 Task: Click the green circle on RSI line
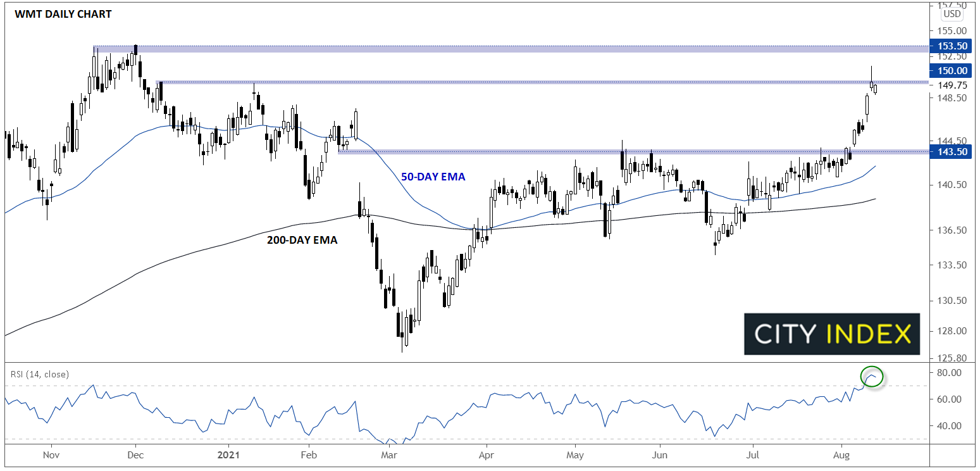click(872, 377)
